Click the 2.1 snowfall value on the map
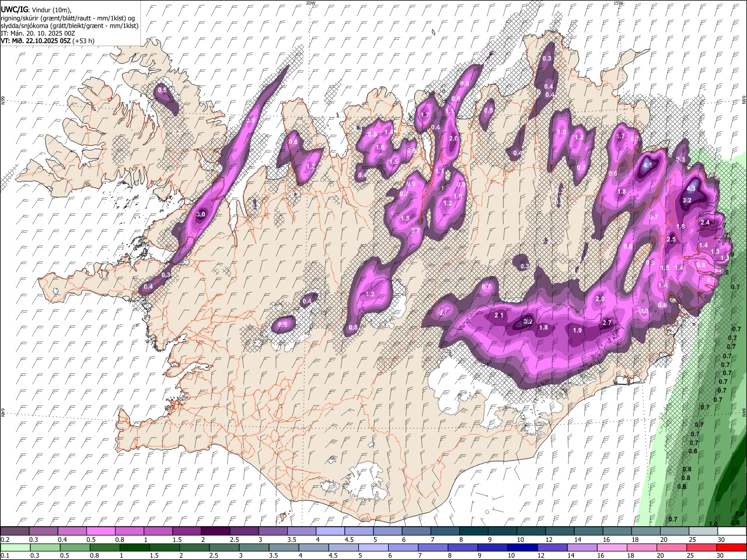The image size is (747, 560). [499, 315]
